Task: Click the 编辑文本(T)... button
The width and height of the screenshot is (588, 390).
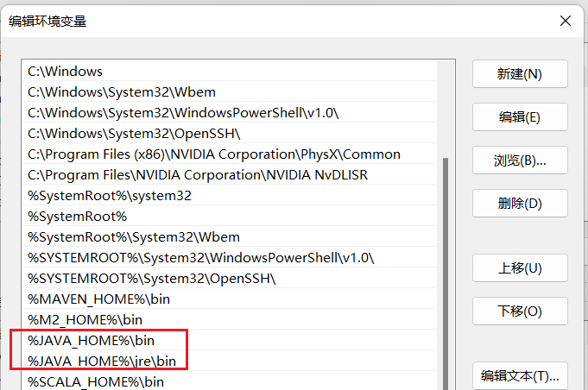Action: (520, 375)
